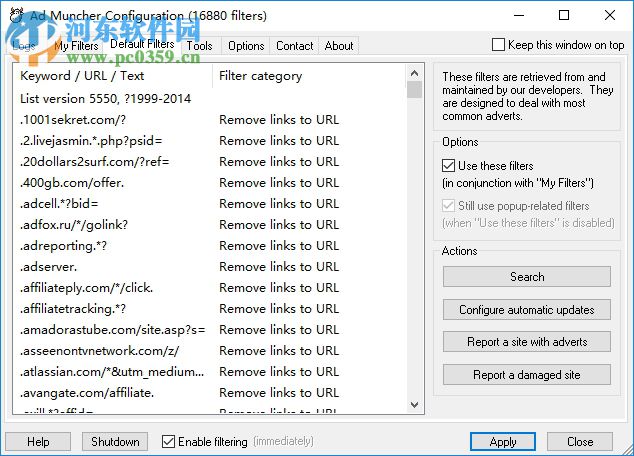
Task: Enable Keep this window on top
Action: [498, 44]
